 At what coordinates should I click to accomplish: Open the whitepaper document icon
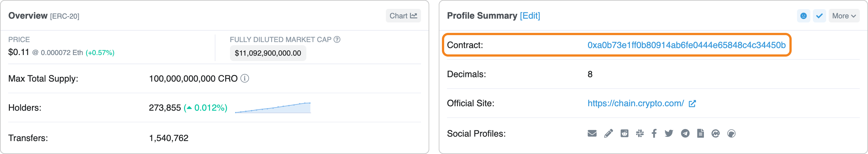coord(700,133)
